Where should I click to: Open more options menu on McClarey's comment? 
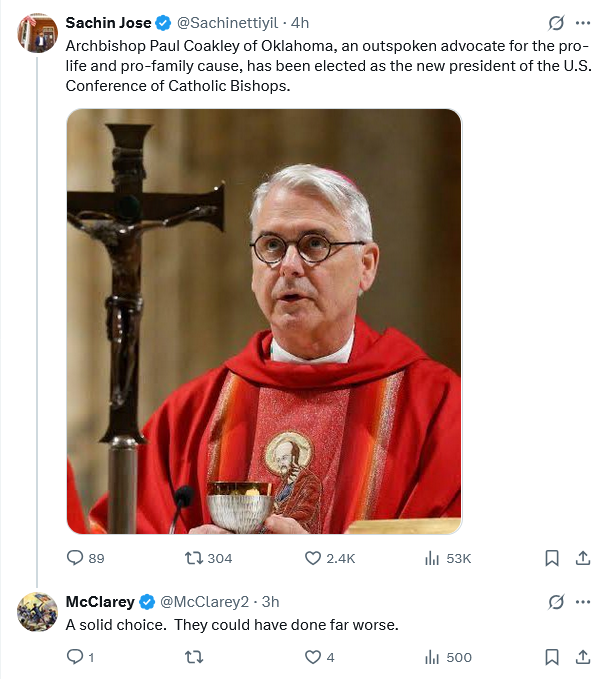click(583, 601)
